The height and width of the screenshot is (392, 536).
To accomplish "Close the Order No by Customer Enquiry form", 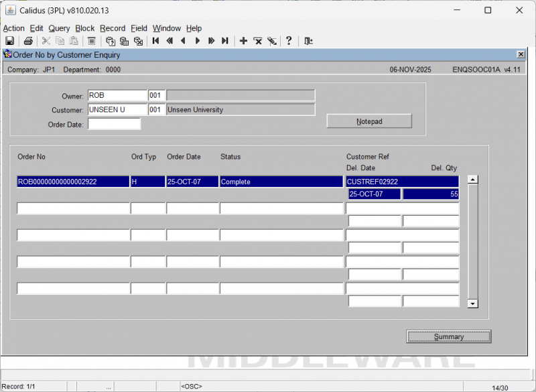I will (521, 54).
